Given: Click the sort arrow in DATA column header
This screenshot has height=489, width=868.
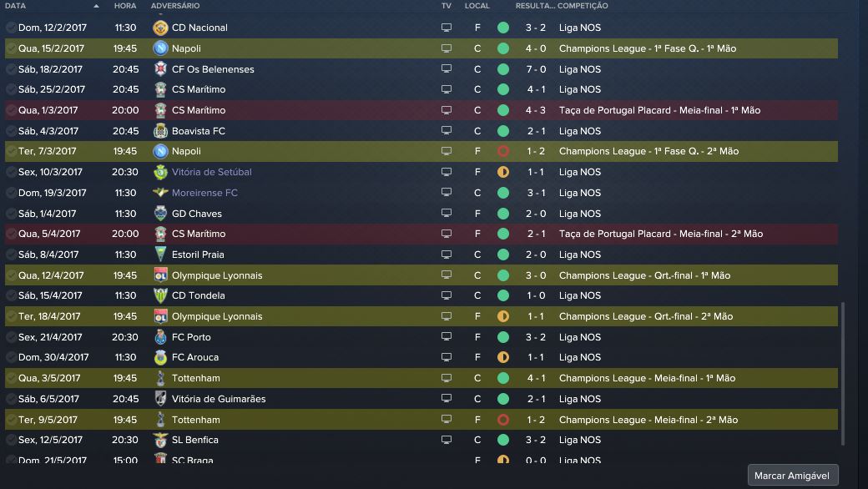Looking at the screenshot, I should (96, 6).
